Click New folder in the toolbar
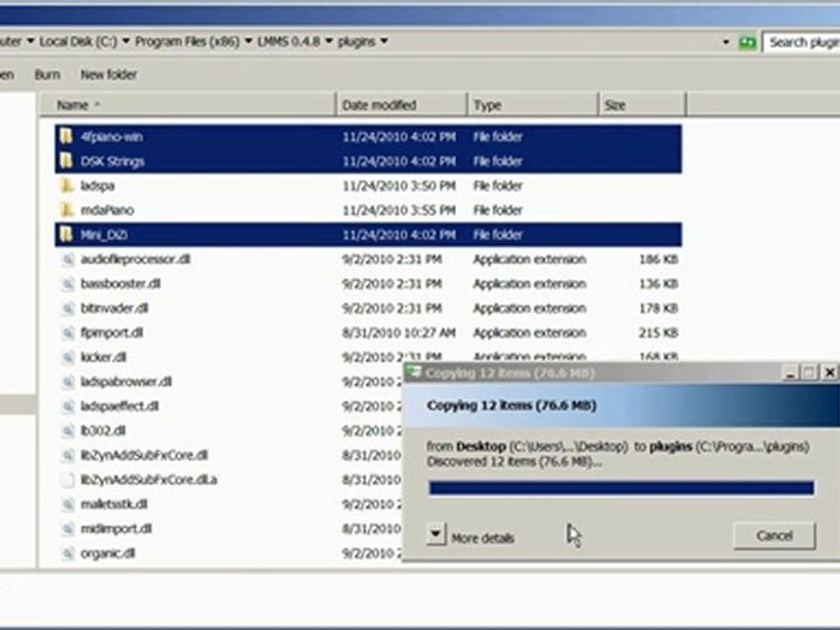The width and height of the screenshot is (840, 630). point(108,74)
